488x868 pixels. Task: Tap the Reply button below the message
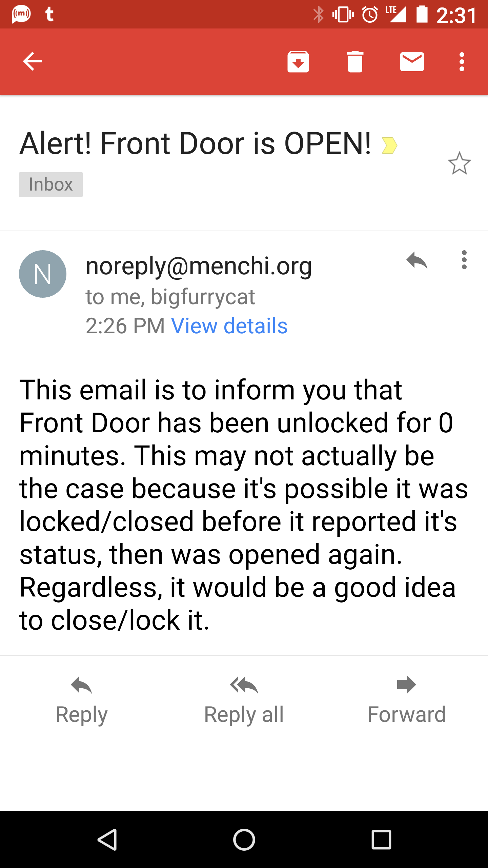[x=81, y=700]
